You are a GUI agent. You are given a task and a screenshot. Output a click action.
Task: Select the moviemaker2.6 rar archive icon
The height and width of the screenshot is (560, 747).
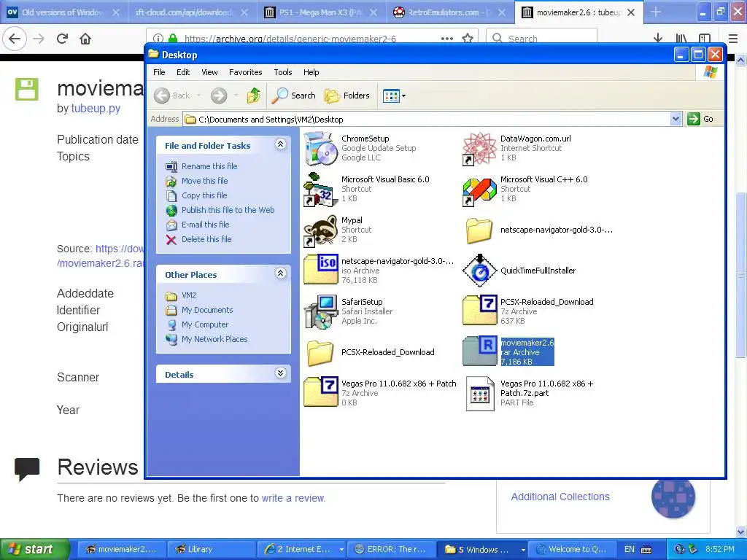479,351
